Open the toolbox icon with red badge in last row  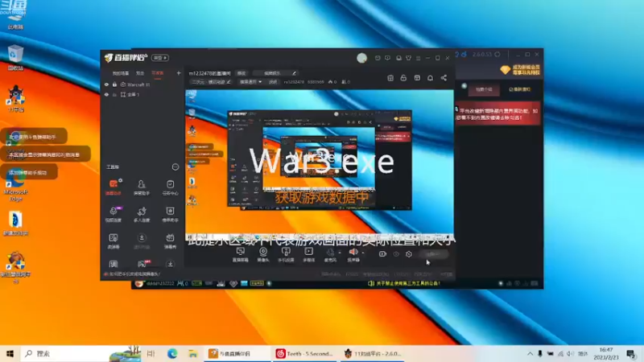[143, 264]
